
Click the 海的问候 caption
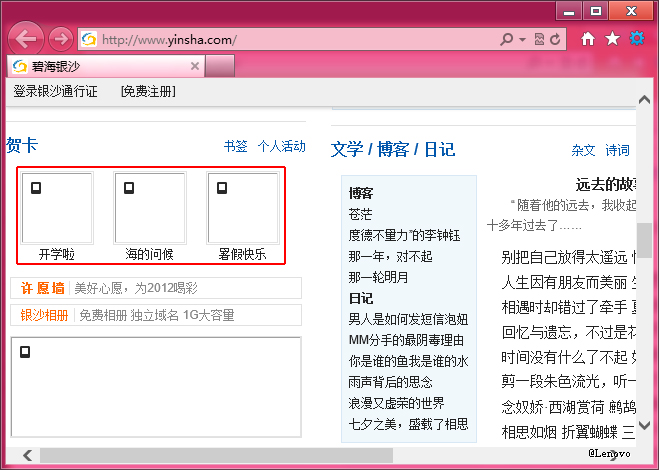pyautogui.click(x=150, y=254)
